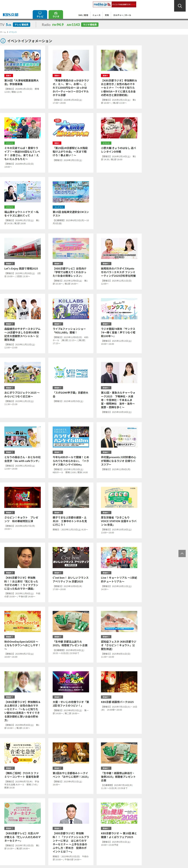Open 参加無料＆お土産付き 女性の為のマネーセミナー link

[119, 88]
